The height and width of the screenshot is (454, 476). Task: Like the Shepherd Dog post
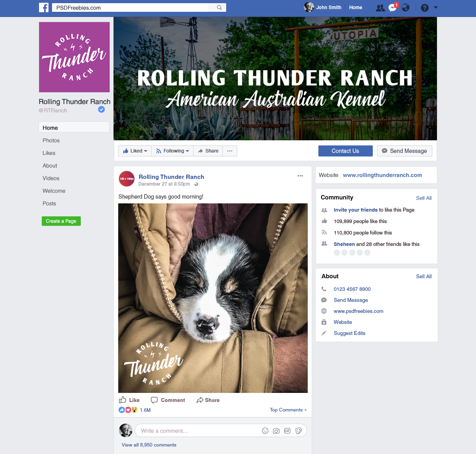pos(129,400)
